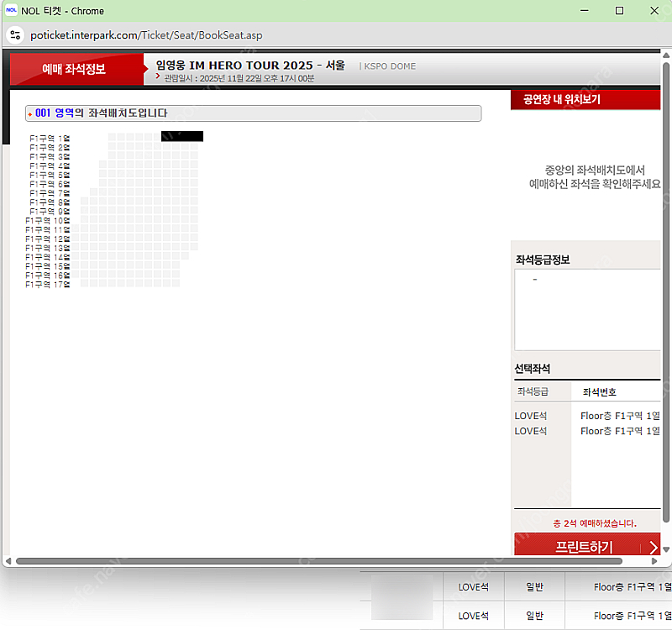
Task: Click the 001 영역의 좌석배치도입니다 banner
Action: click(254, 113)
